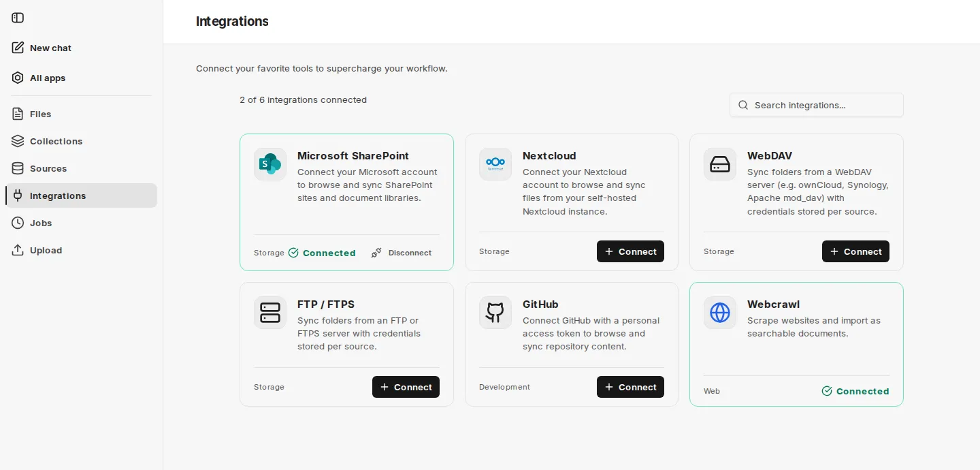
Task: Click the Nextcloud logo icon
Action: 495,164
